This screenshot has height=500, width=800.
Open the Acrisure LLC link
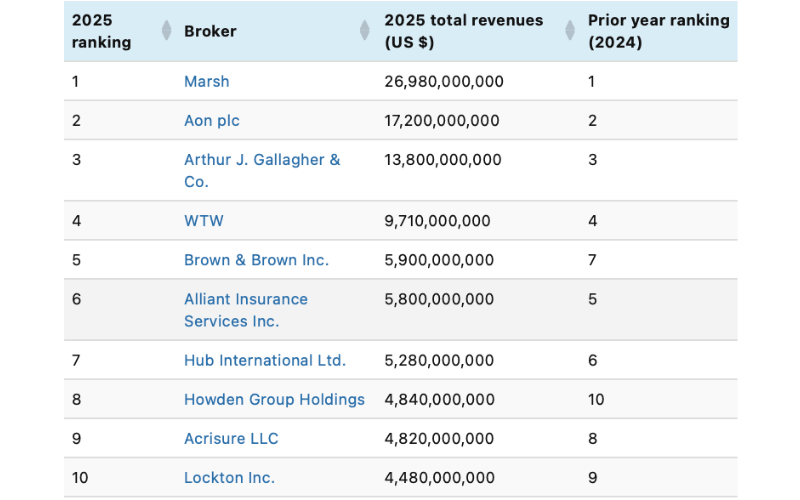tap(231, 439)
